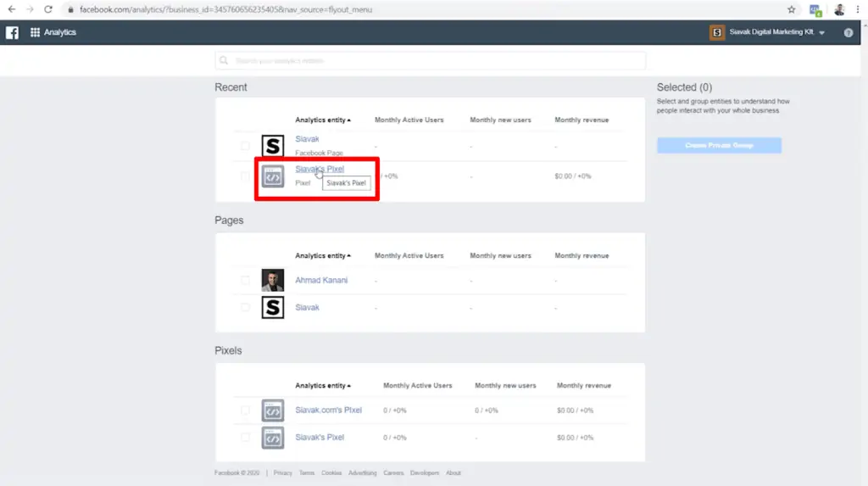Click the Siavak business account avatar icon
This screenshot has height=486, width=868.
[x=717, y=32]
